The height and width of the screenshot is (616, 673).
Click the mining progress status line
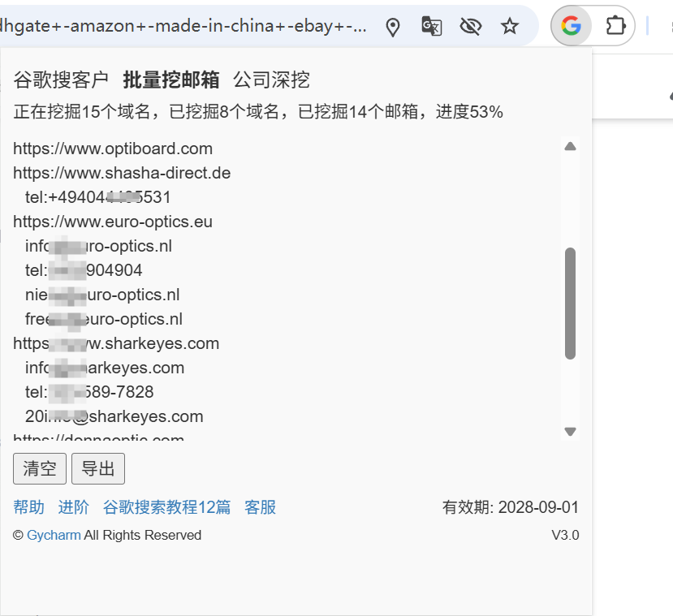pos(258,112)
